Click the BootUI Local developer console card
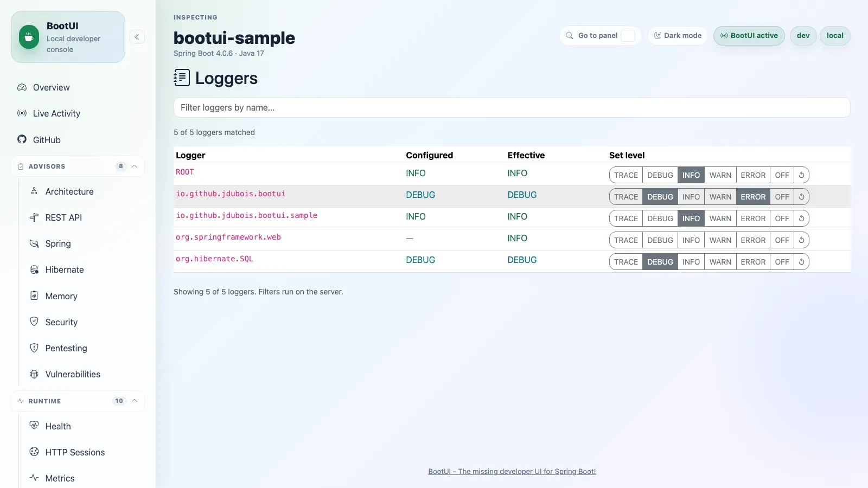868x488 pixels. click(x=68, y=37)
